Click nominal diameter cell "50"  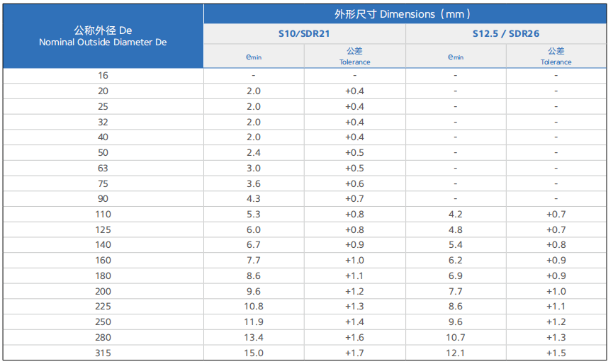[x=103, y=153]
